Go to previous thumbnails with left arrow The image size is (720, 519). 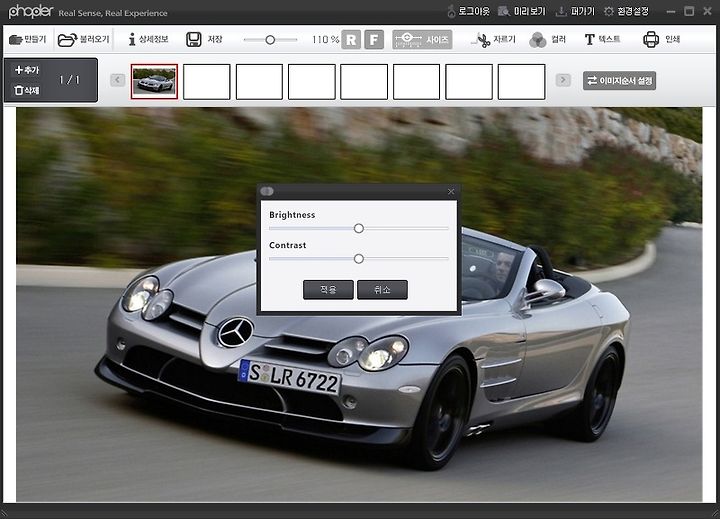coord(118,80)
